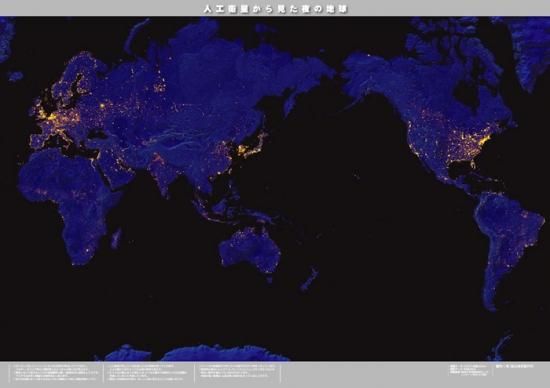Click the Australia landmass on the map
This screenshot has height=388, width=550.
point(250,250)
